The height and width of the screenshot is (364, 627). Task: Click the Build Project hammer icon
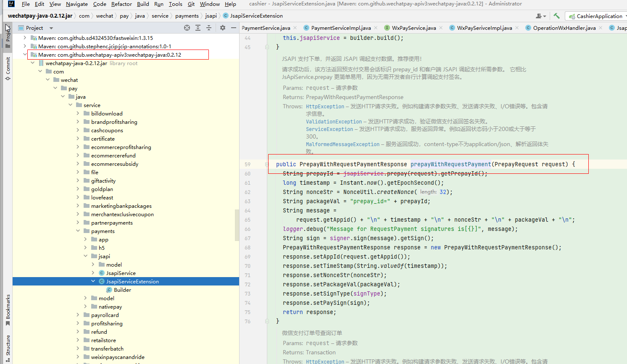coord(556,16)
